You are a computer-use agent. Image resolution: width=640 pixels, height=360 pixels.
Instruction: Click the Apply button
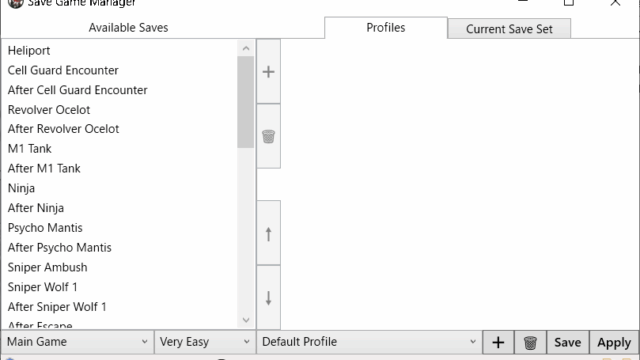click(614, 342)
